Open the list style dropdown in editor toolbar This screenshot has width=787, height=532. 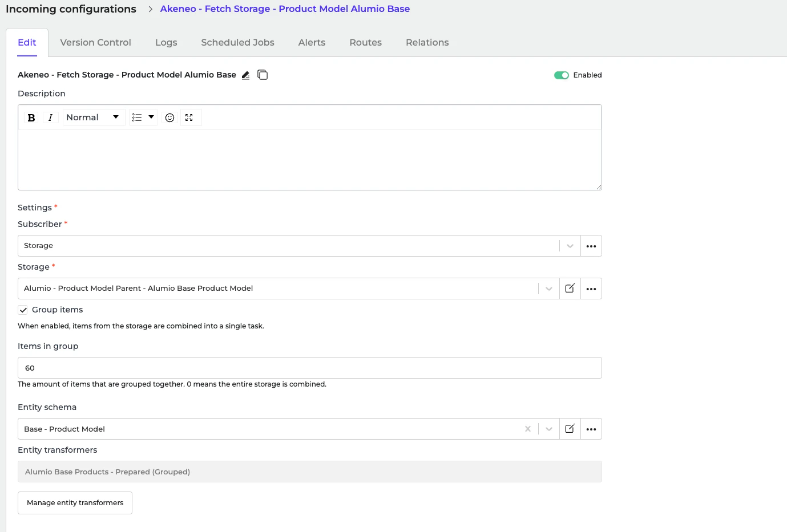(x=143, y=117)
